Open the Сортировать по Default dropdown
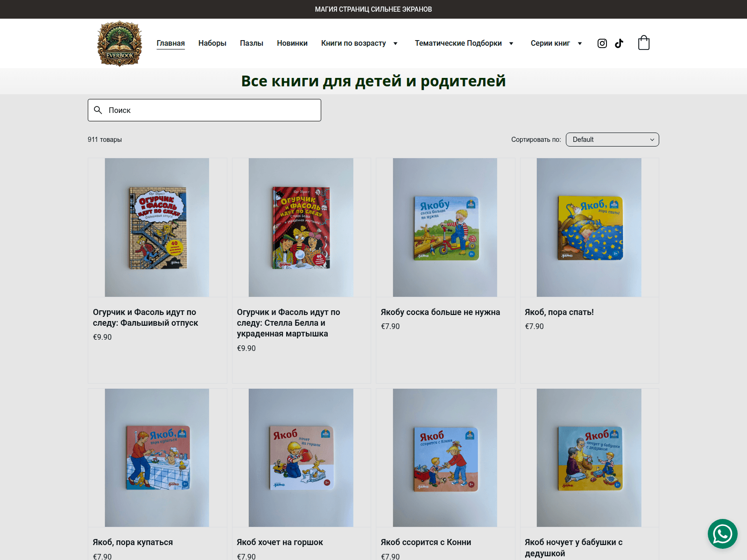Viewport: 747px width, 560px height. 612,140
